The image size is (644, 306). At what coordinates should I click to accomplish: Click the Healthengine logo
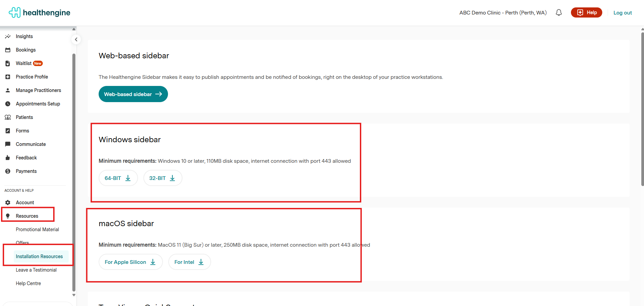(39, 13)
